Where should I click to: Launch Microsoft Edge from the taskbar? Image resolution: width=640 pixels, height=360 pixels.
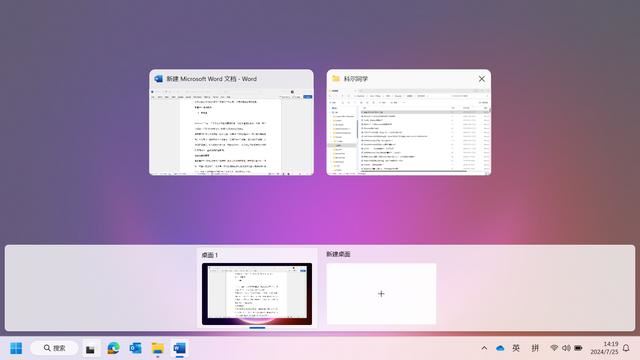pos(113,348)
